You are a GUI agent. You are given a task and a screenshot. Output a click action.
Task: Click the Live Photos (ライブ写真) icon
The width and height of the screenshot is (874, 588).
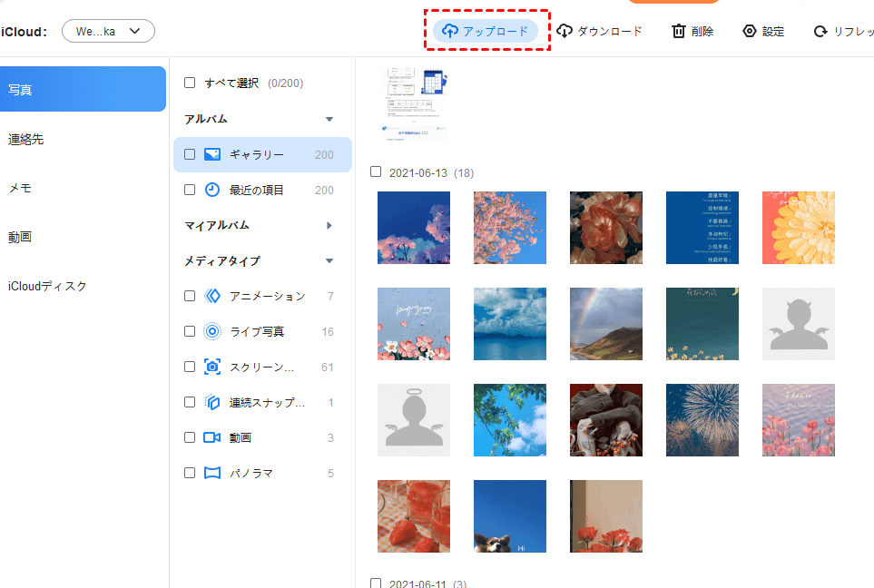pyautogui.click(x=212, y=332)
